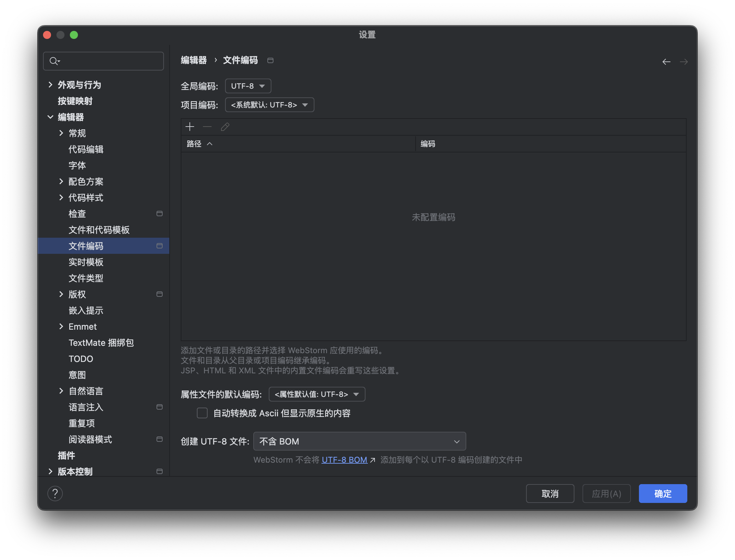This screenshot has height=560, width=735.
Task: Click the add path plus icon
Action: pyautogui.click(x=190, y=127)
